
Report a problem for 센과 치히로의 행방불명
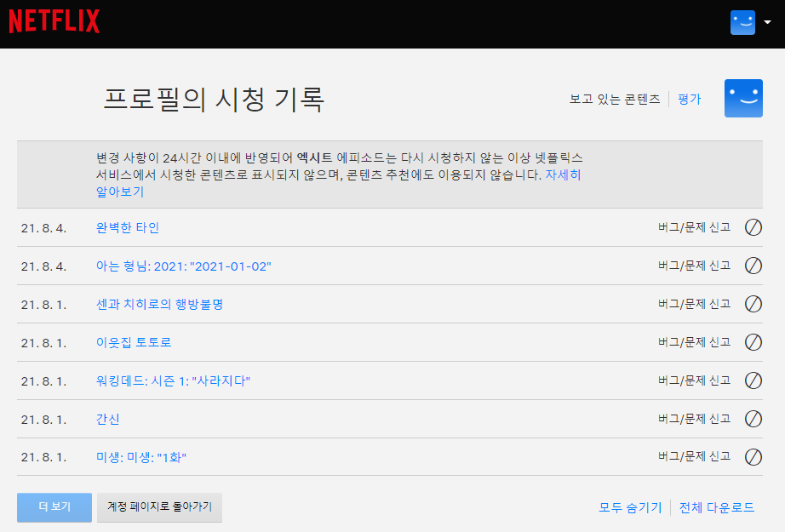tap(694, 304)
